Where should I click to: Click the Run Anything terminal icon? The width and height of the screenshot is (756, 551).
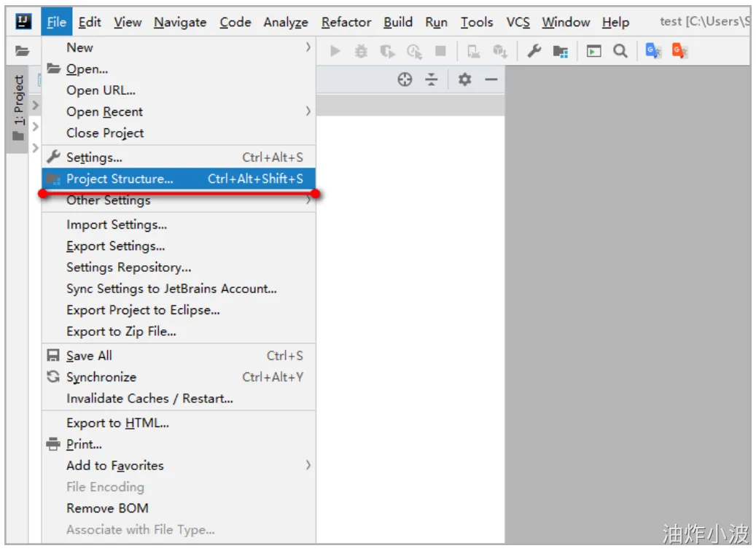(x=593, y=50)
